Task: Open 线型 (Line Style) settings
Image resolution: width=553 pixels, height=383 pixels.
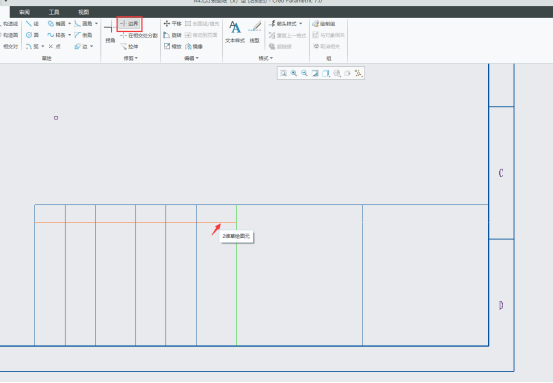Action: pyautogui.click(x=255, y=32)
